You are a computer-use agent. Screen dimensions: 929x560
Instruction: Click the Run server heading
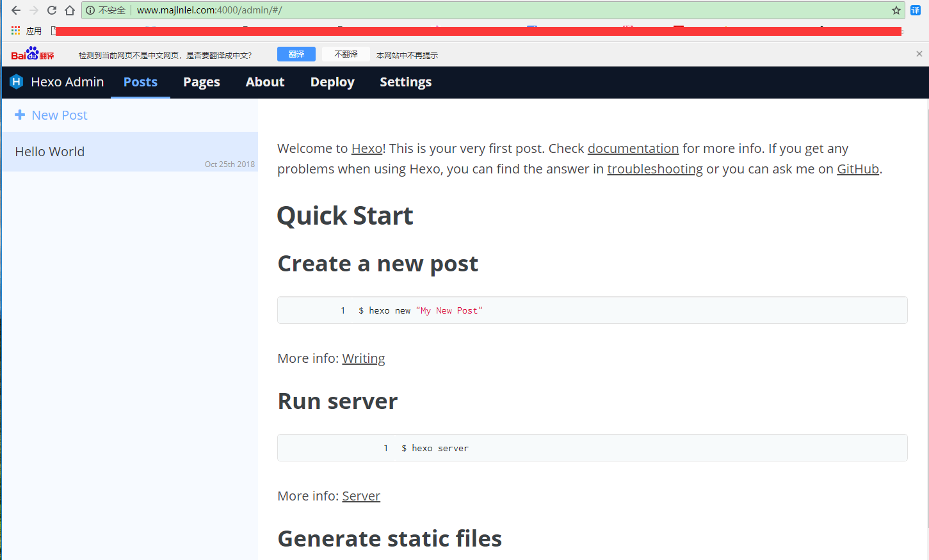(x=337, y=401)
